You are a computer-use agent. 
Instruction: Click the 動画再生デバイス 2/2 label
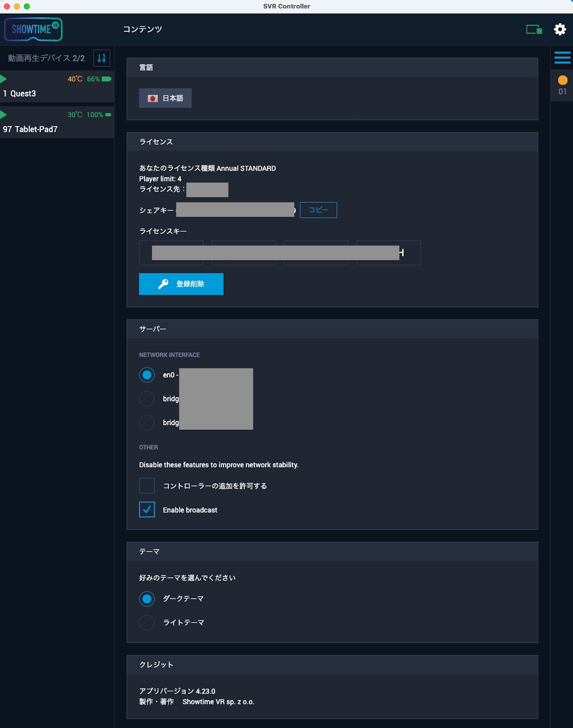point(46,58)
